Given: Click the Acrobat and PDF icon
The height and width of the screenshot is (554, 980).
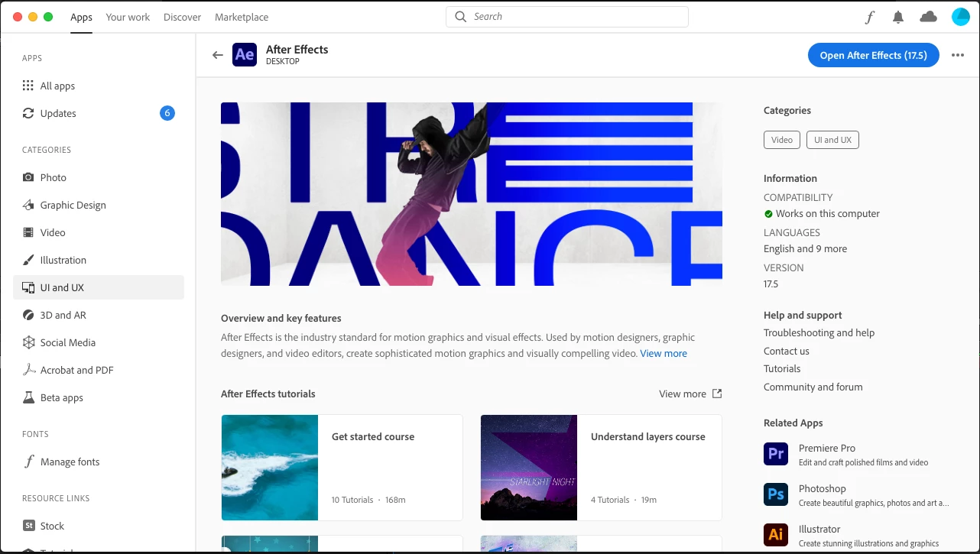Looking at the screenshot, I should tap(28, 370).
